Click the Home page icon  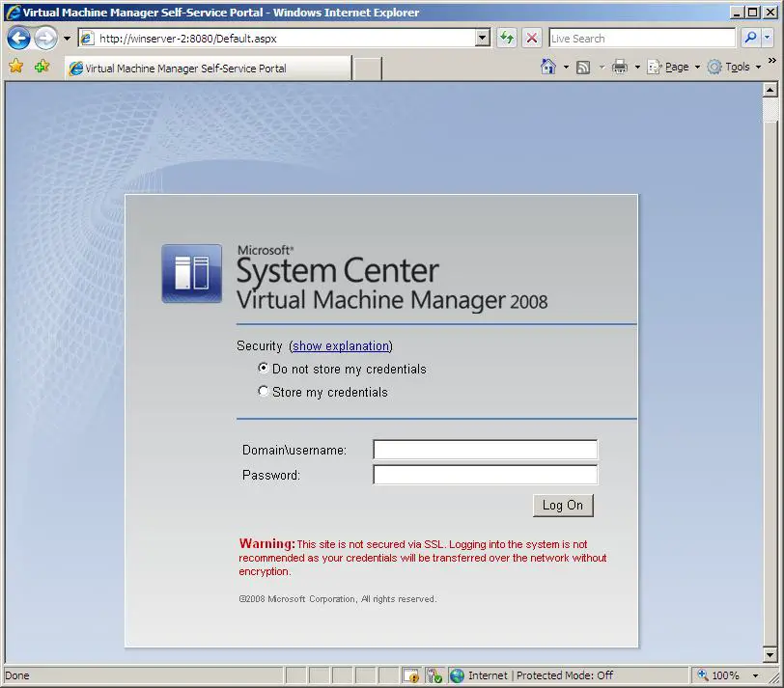[x=548, y=67]
